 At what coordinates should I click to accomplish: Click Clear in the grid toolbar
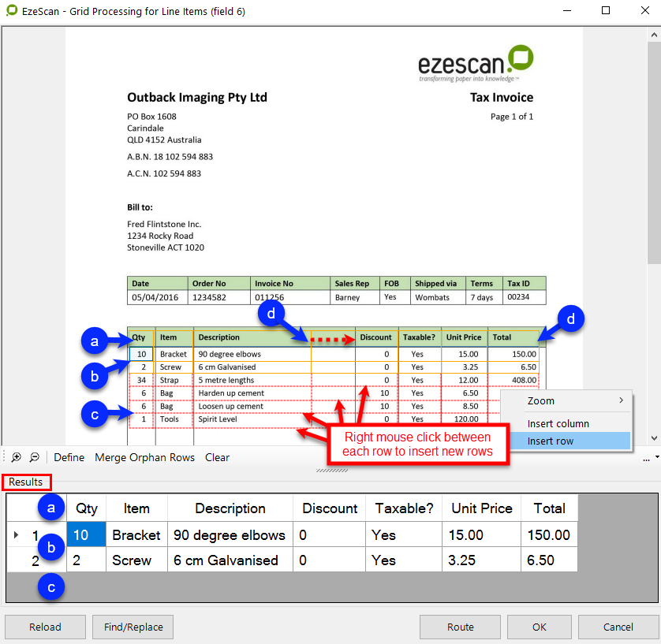[x=217, y=457]
